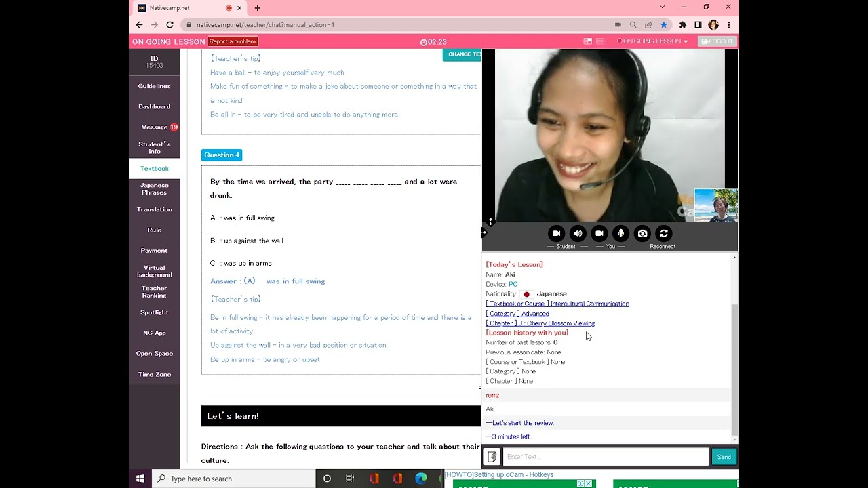Click Report a problem button
The height and width of the screenshot is (488, 868).
click(x=233, y=41)
